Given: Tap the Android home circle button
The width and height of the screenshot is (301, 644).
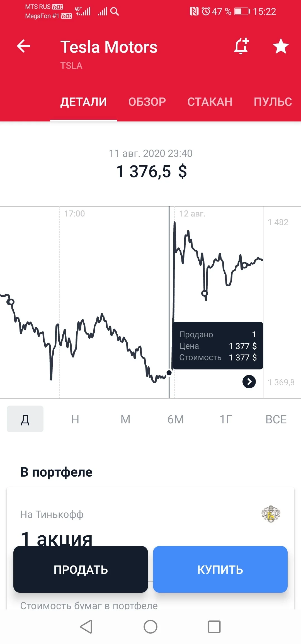Looking at the screenshot, I should click(x=151, y=627).
